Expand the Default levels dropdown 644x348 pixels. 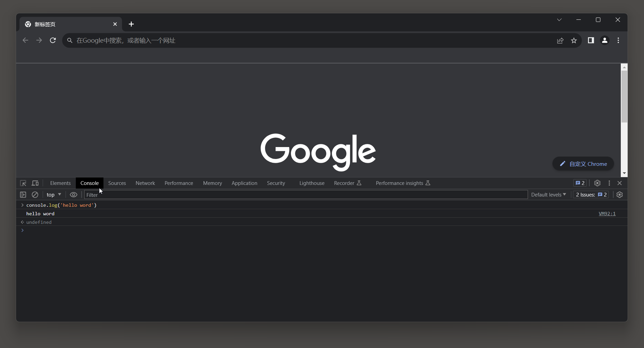tap(548, 195)
